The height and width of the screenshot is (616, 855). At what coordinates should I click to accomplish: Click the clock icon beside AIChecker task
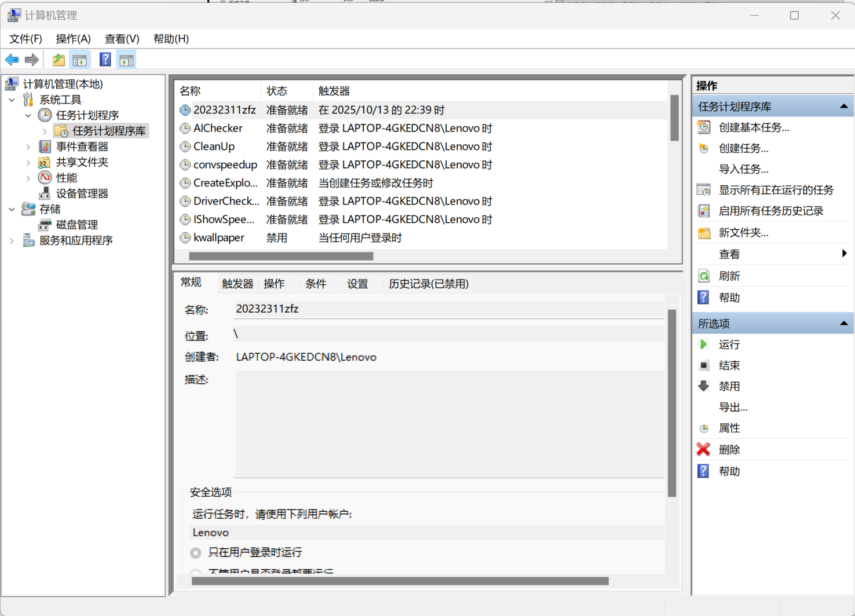tap(185, 128)
